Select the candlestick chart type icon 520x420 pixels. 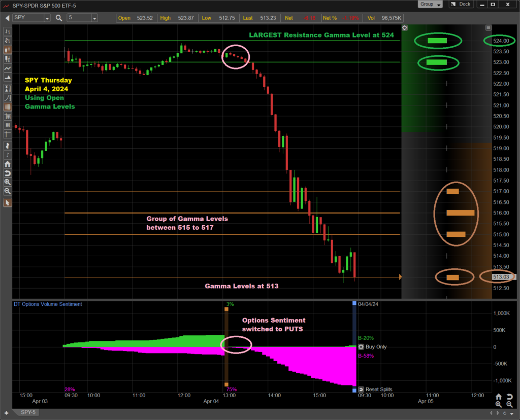(x=8, y=50)
